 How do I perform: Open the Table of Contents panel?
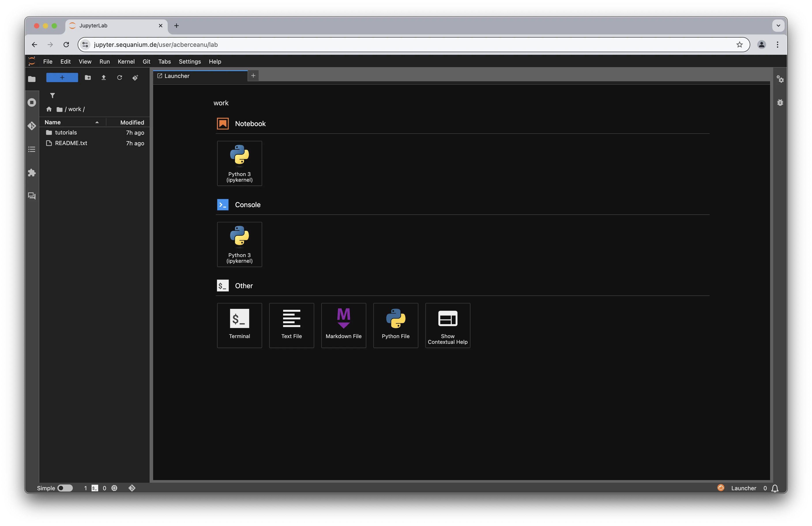[x=32, y=149]
